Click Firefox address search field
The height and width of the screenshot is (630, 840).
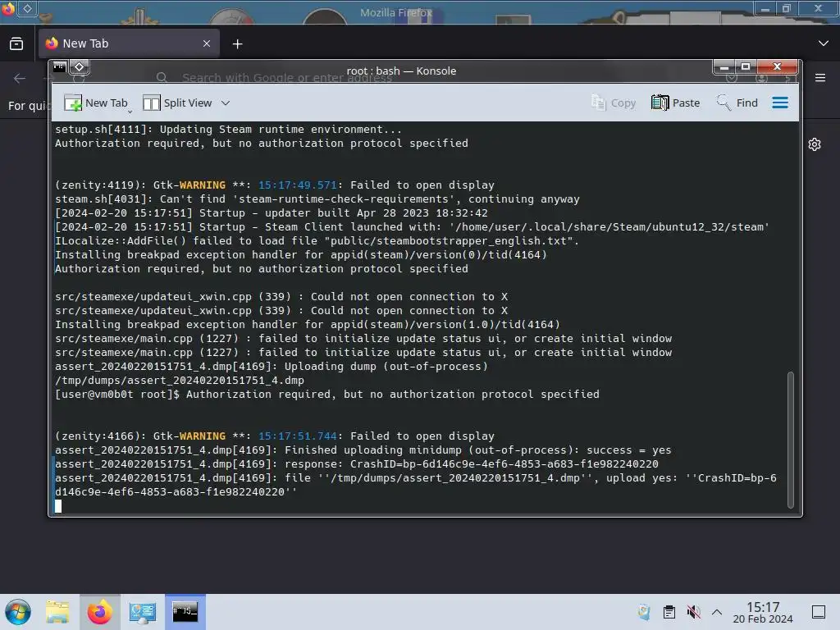286,78
